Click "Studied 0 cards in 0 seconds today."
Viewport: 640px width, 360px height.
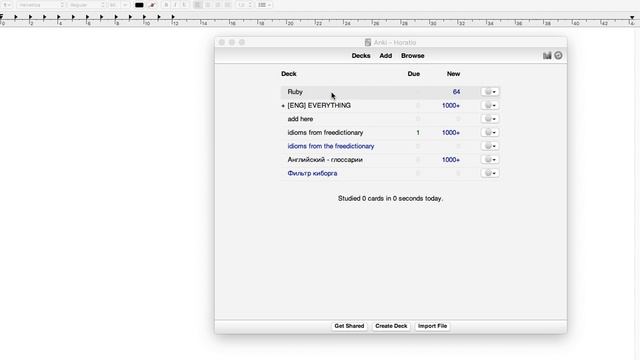390,198
